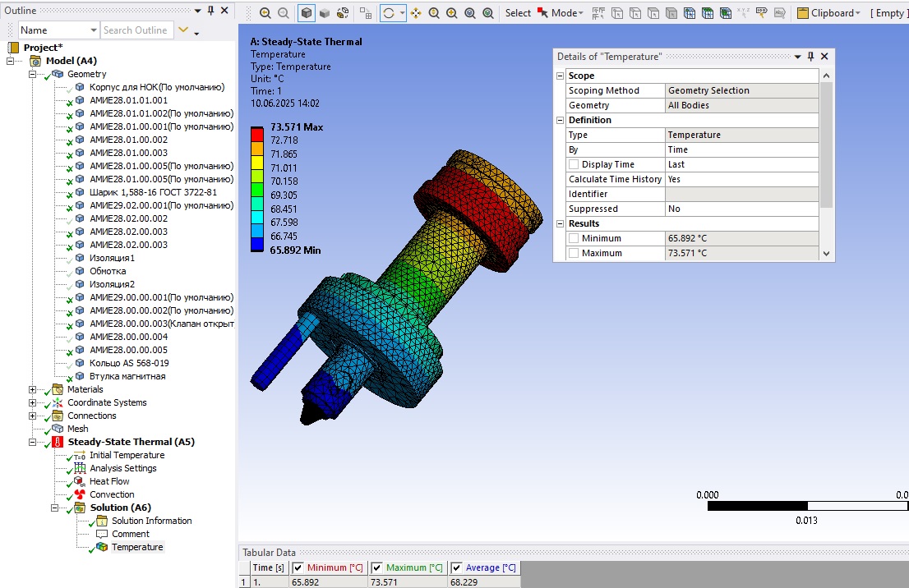Viewport: 909px width, 588px height.
Task: Uncheck Average column in Tabular Data
Action: click(456, 567)
